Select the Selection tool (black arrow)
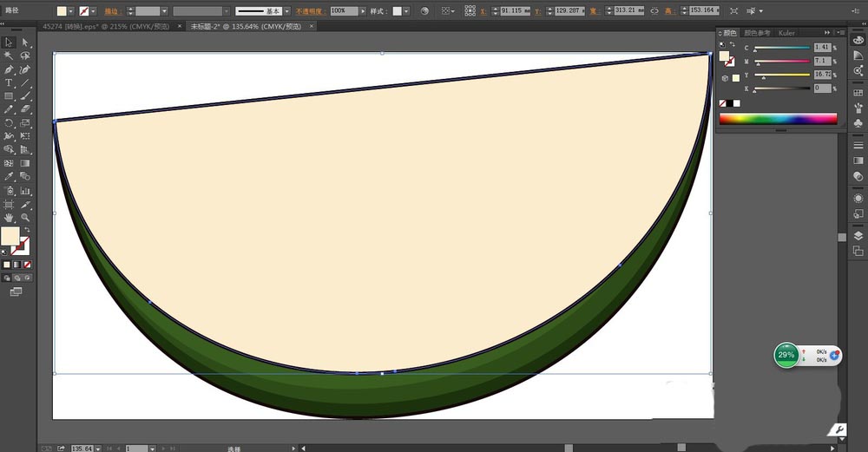The height and width of the screenshot is (452, 868). [9, 43]
